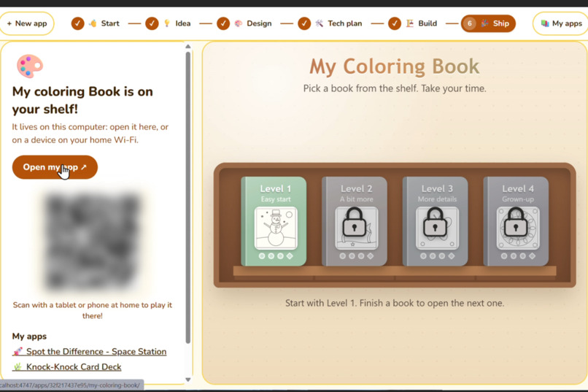
Task: Click the Tech plan checkmark icon
Action: tap(304, 23)
